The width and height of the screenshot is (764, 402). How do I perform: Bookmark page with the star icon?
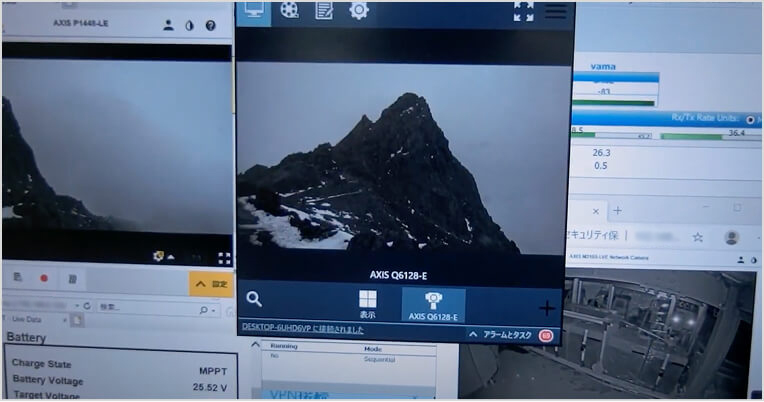698,237
